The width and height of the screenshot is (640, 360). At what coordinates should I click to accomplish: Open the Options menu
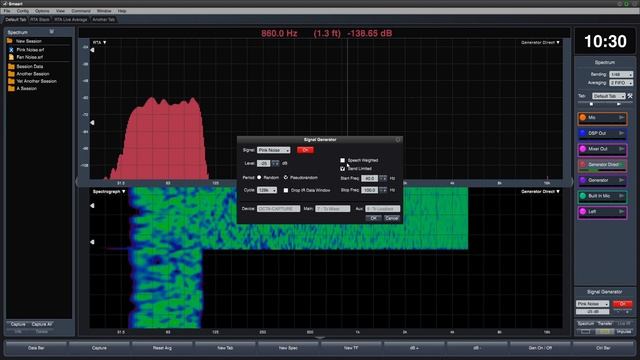pos(42,11)
